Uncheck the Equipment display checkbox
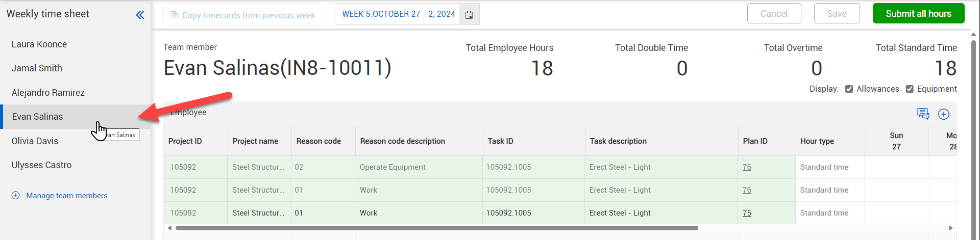 [x=910, y=89]
